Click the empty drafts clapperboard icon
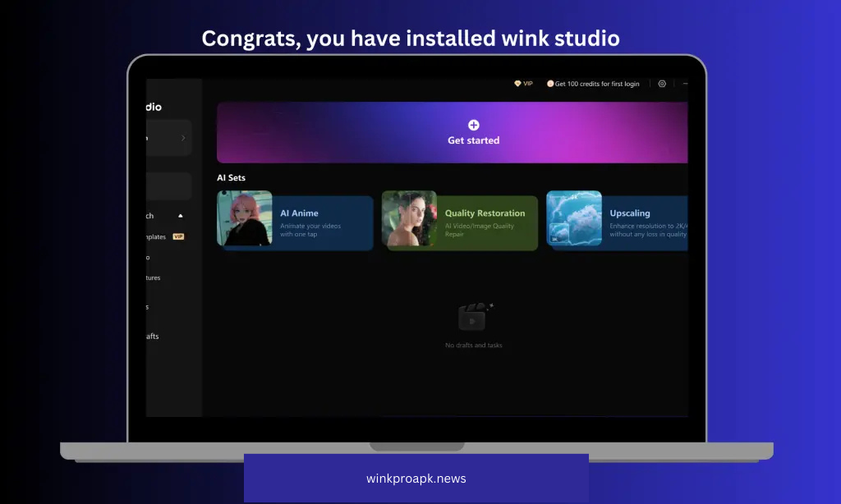 (474, 318)
